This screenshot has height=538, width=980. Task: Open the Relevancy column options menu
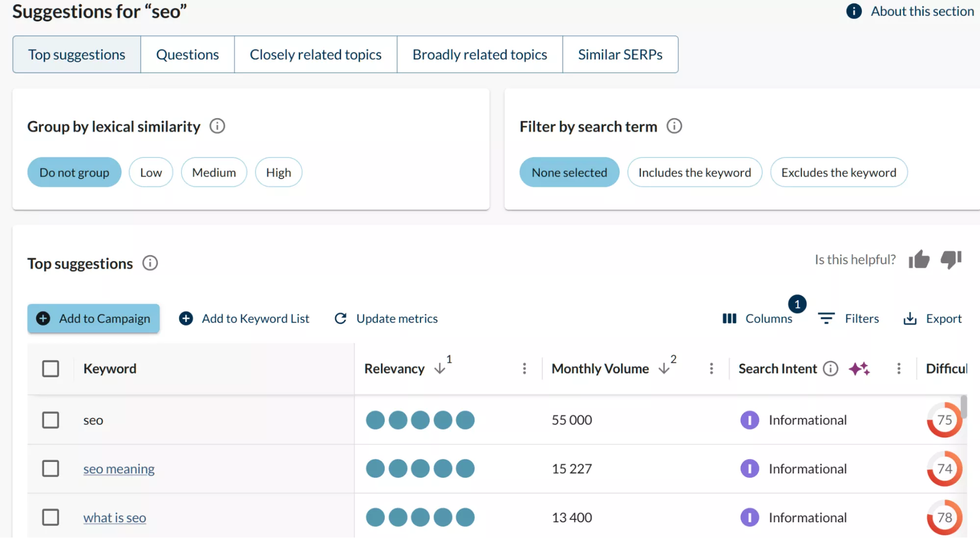(x=524, y=368)
